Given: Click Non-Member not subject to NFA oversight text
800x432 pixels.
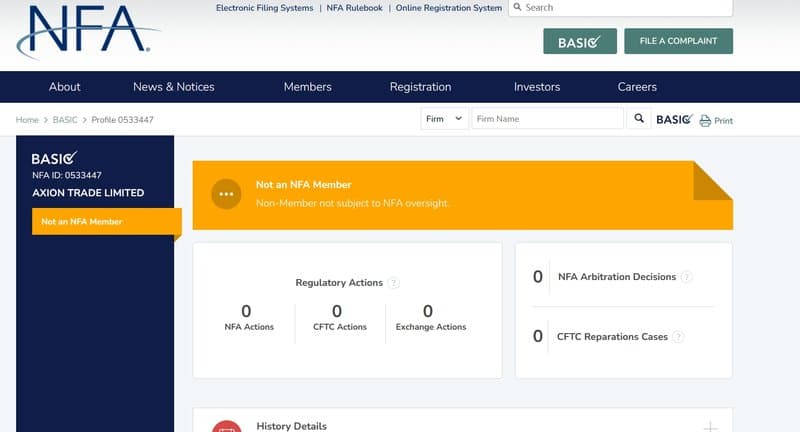Looking at the screenshot, I should coord(352,203).
